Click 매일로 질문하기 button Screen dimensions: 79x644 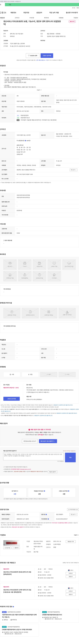pos(53,472)
